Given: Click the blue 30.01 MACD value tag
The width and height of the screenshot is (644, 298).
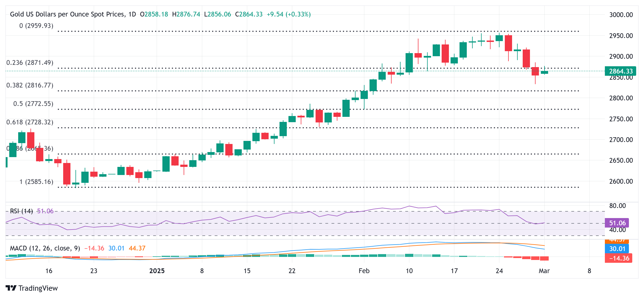Looking at the screenshot, I should point(617,249).
